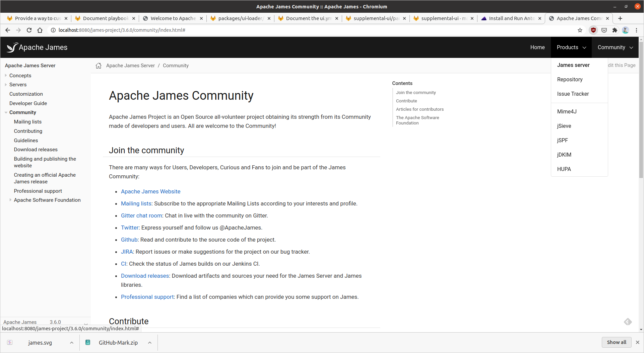
Task: Click the james.svg download file icon
Action: tap(10, 342)
